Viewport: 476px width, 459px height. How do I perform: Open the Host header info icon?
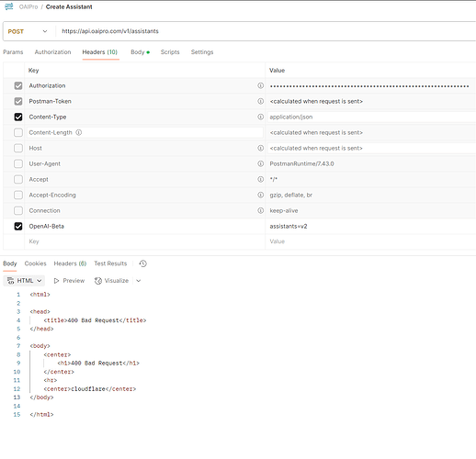(x=260, y=148)
